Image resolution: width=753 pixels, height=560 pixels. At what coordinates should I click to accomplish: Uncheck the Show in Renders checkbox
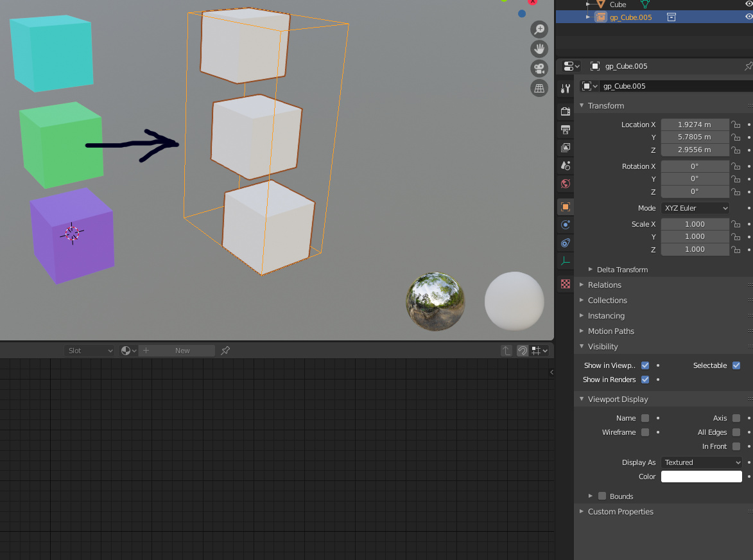(645, 380)
